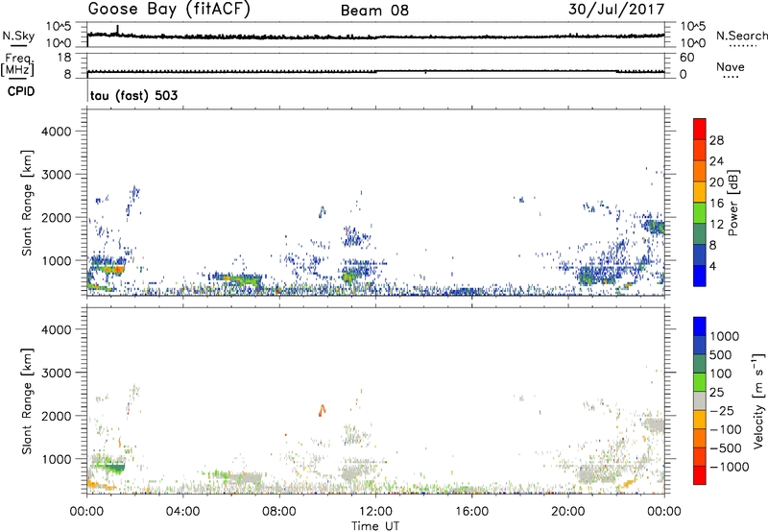Click the date 30/Jul/2017
768x532 pixels.
pyautogui.click(x=616, y=10)
